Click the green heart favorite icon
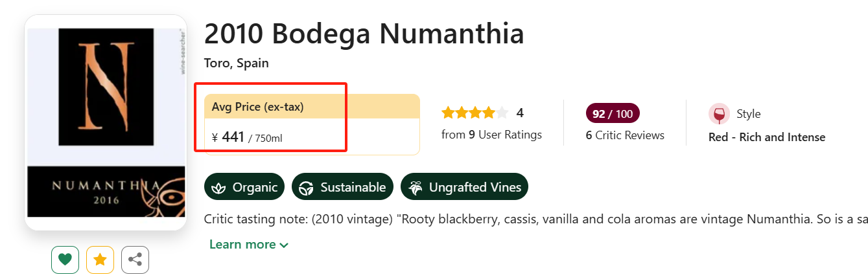Screen dimensions: 868x279 [x=65, y=260]
